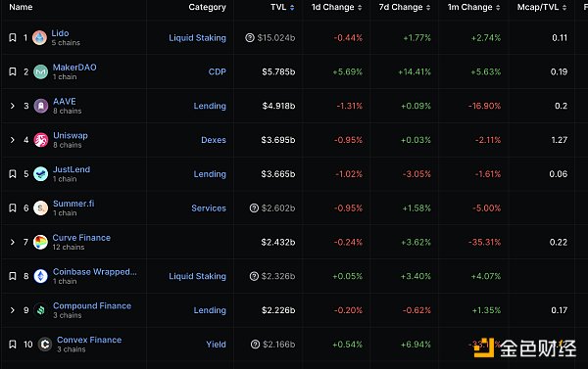The height and width of the screenshot is (369, 588).
Task: Click the Curve Finance rainbow logo
Action: coord(40,242)
